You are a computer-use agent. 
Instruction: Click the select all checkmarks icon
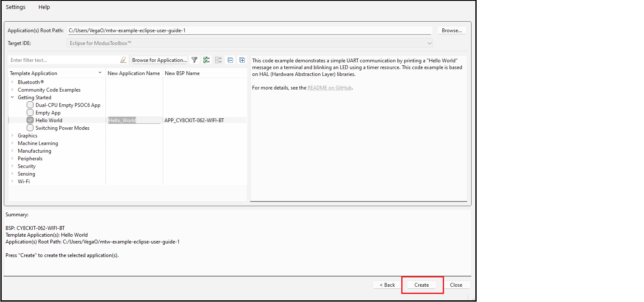[206, 60]
